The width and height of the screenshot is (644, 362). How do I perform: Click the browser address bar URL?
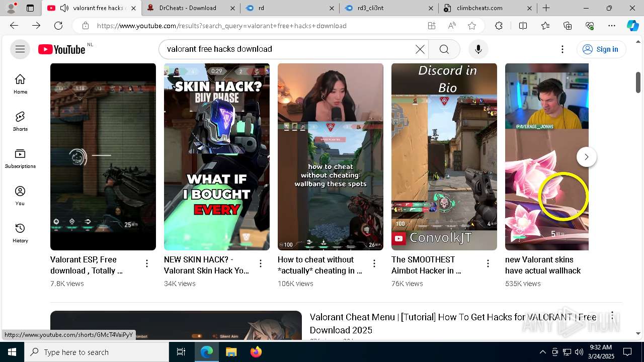[221, 26]
